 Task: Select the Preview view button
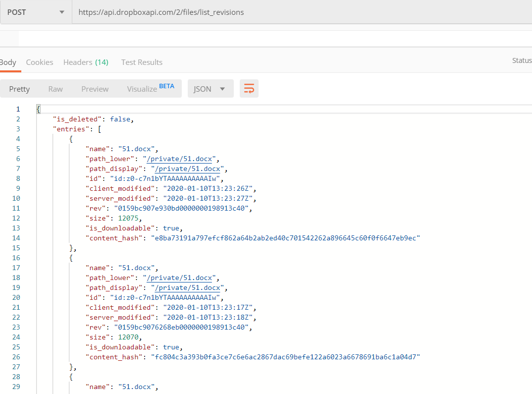(x=95, y=89)
